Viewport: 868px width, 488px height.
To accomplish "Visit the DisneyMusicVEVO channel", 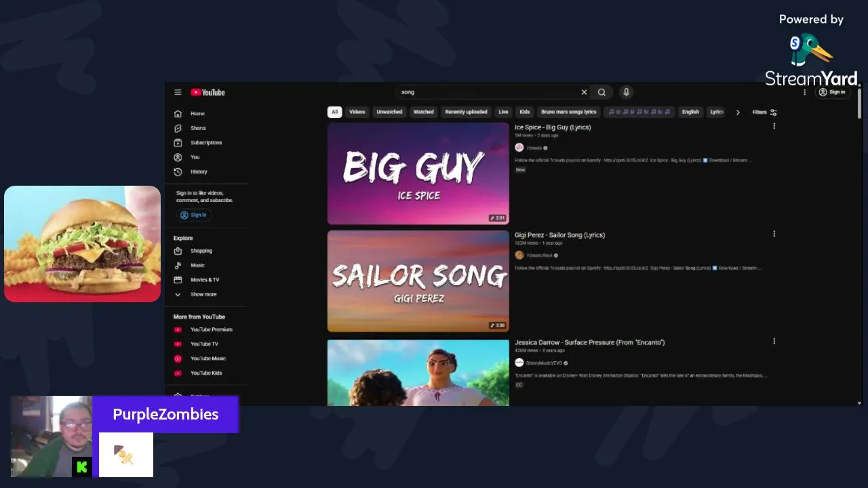I will (x=544, y=363).
